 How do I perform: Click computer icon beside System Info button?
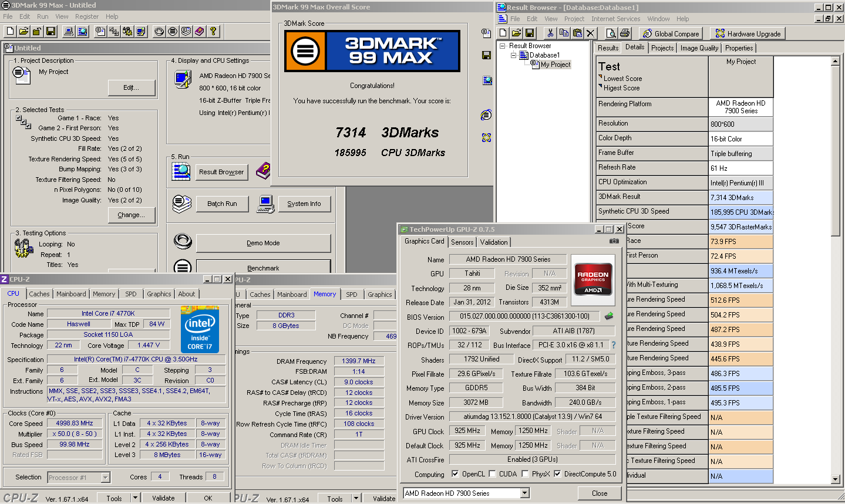pyautogui.click(x=265, y=204)
